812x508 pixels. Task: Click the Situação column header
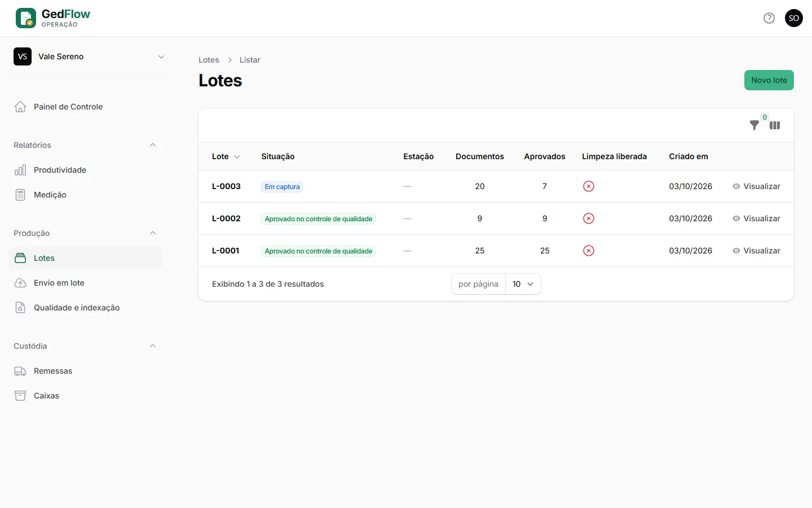(278, 156)
